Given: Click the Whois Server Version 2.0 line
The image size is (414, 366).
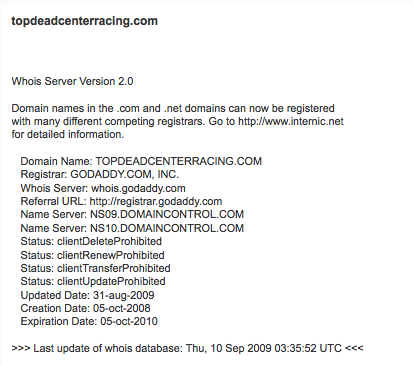Looking at the screenshot, I should pos(72,81).
